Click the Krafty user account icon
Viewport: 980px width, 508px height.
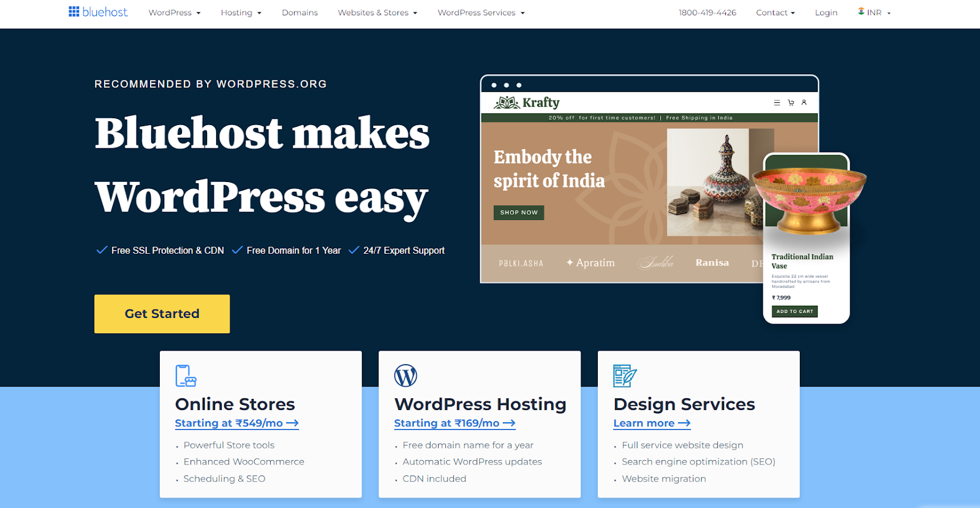(x=804, y=103)
